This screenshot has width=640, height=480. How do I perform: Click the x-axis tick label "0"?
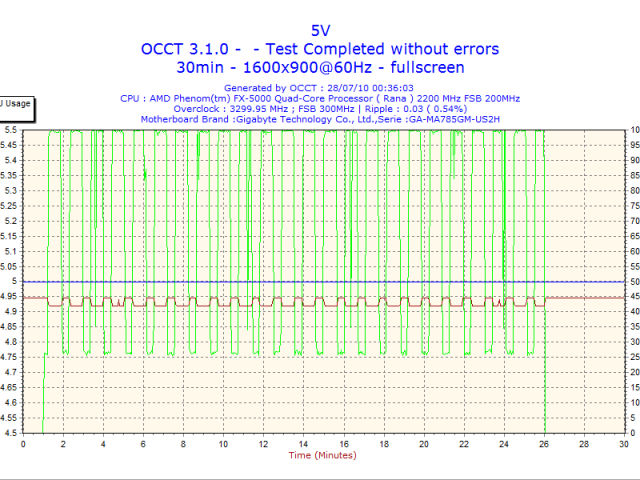pyautogui.click(x=23, y=444)
